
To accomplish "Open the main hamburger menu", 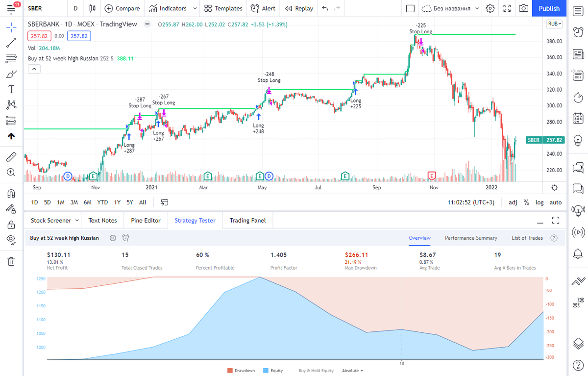I will coord(11,8).
